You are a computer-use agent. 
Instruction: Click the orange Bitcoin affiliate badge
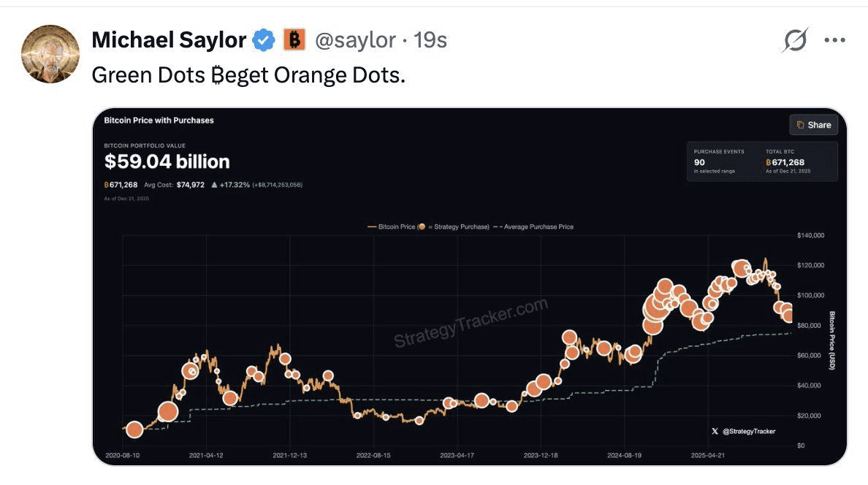294,40
